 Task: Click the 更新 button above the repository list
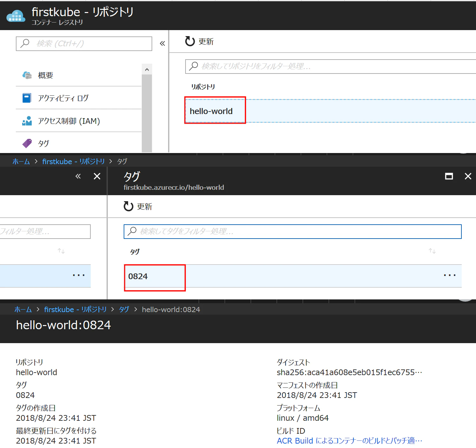[x=199, y=42]
